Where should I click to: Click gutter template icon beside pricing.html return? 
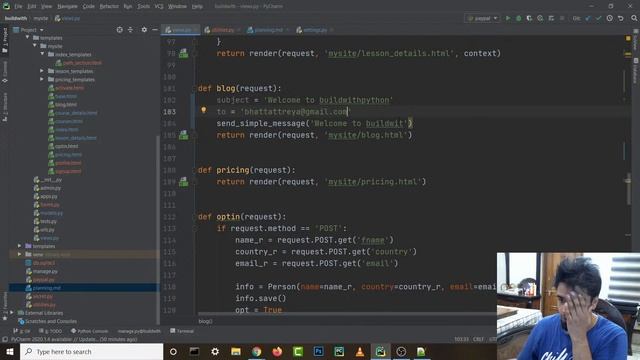184,182
